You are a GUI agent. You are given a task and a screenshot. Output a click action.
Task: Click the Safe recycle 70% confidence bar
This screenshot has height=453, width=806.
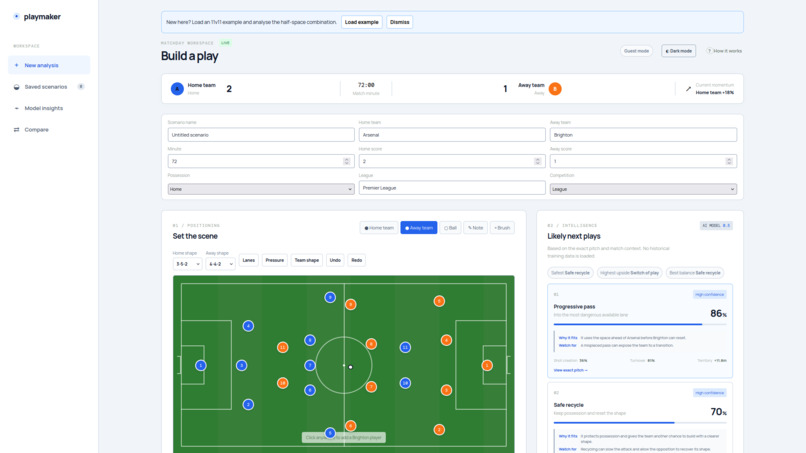coord(640,423)
